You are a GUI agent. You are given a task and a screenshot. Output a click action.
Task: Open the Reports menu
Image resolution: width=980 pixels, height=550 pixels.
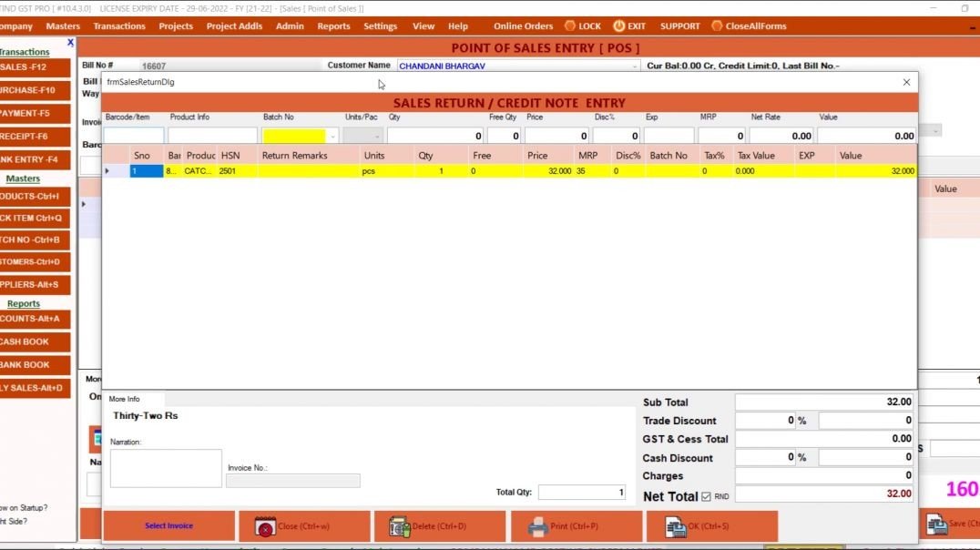[333, 25]
